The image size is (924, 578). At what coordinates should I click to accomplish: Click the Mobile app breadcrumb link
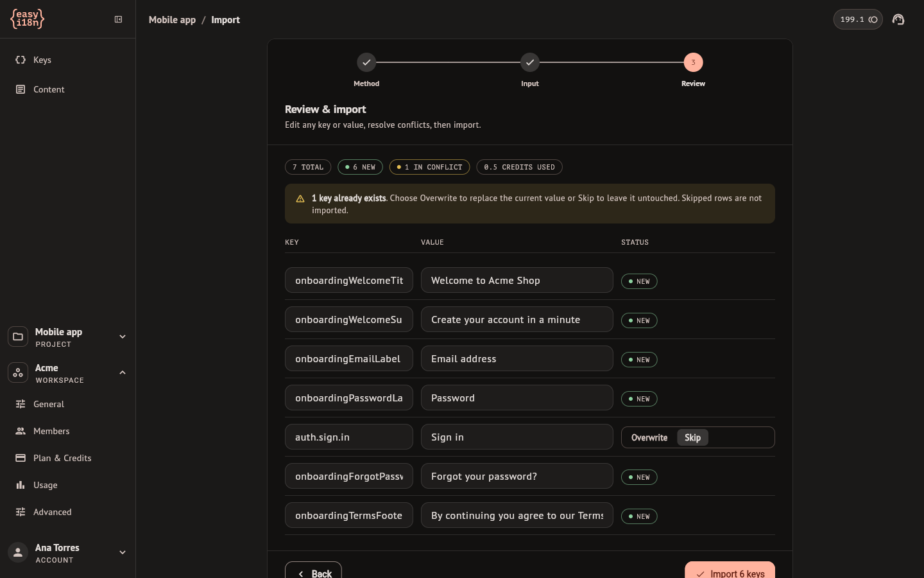(172, 20)
